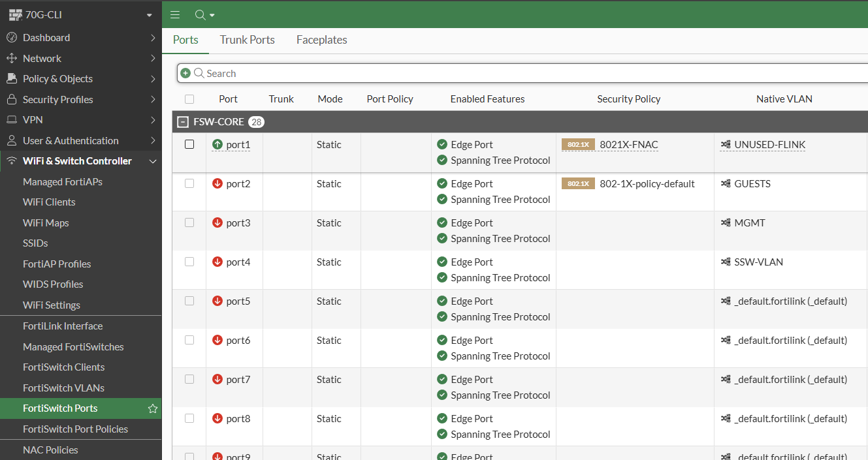Check the port6 row checkbox
The width and height of the screenshot is (868, 460).
(x=189, y=340)
